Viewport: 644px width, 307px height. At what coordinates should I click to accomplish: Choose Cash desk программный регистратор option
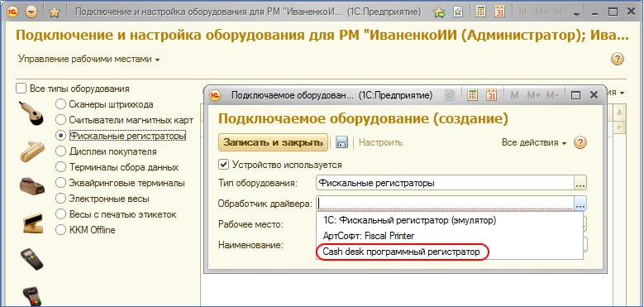(x=450, y=252)
